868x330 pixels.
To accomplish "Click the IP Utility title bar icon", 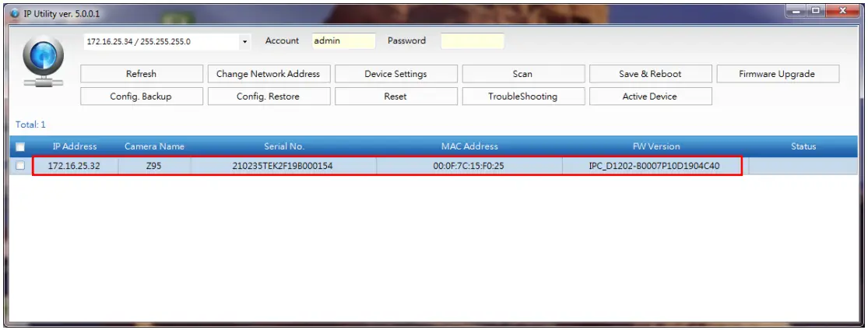I will [x=15, y=12].
